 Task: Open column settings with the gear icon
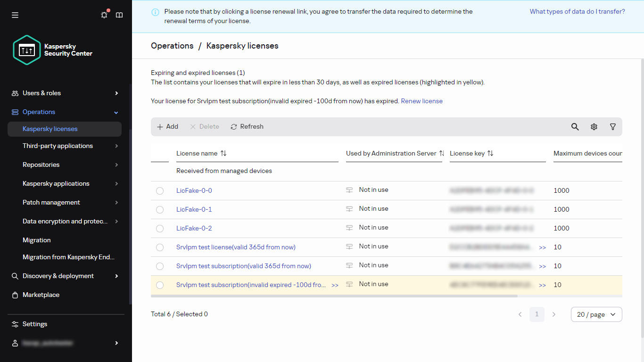tap(594, 127)
